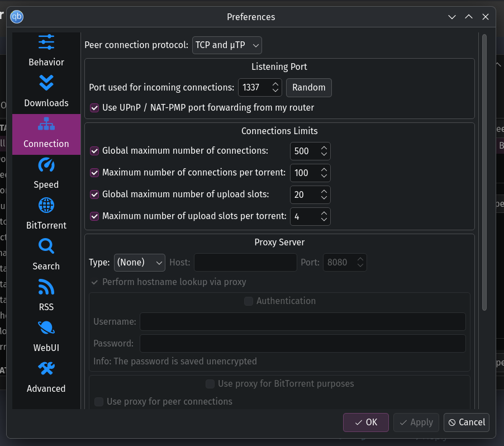
Task: Open the Advanced tools icon
Action: 46,369
